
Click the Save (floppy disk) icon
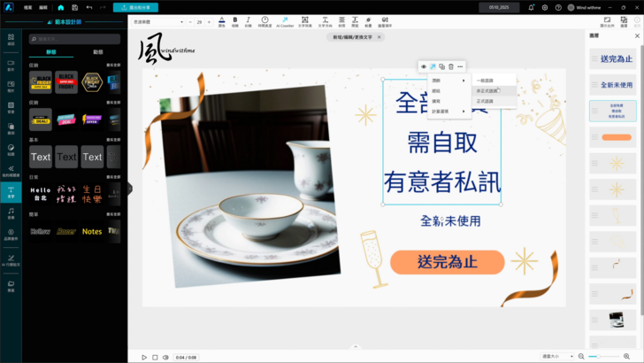(x=75, y=7)
